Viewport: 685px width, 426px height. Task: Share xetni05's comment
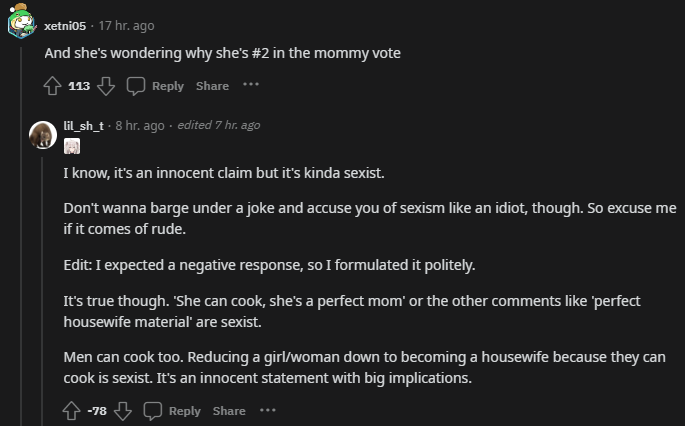tap(212, 86)
